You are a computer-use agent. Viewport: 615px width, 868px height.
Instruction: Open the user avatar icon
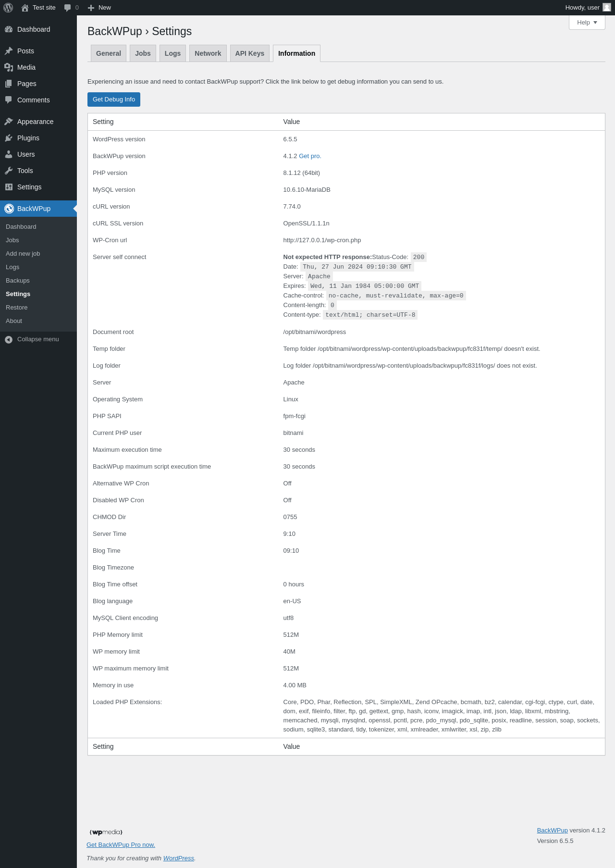pos(607,7)
